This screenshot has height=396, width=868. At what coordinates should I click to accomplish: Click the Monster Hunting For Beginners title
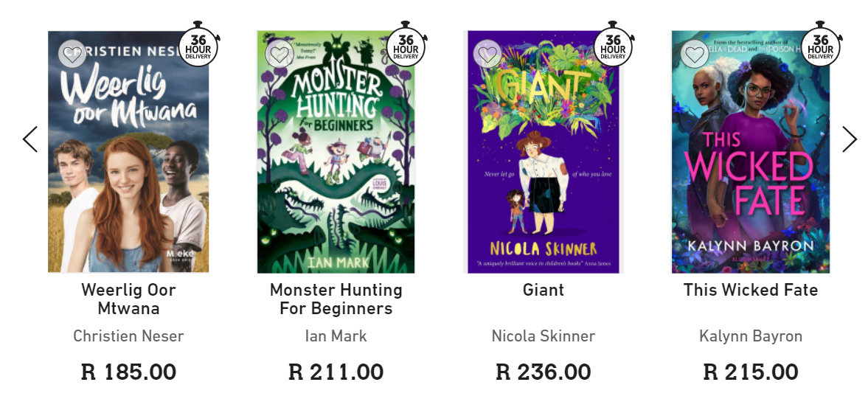pyautogui.click(x=336, y=299)
